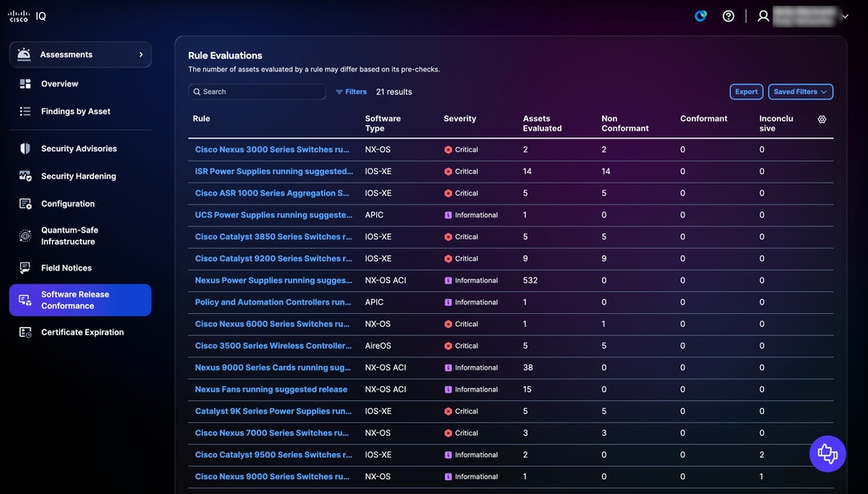The height and width of the screenshot is (494, 868).
Task: Select Software Release Conformance menu item
Action: 80,300
